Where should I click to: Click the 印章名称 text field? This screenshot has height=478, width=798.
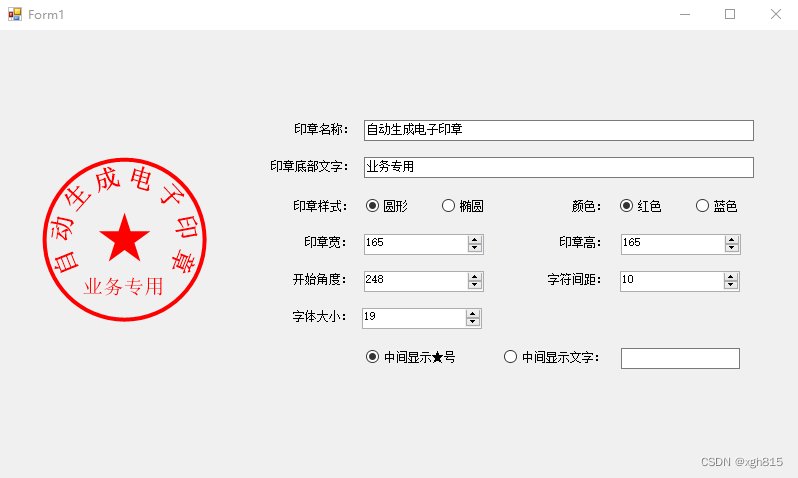(x=558, y=130)
